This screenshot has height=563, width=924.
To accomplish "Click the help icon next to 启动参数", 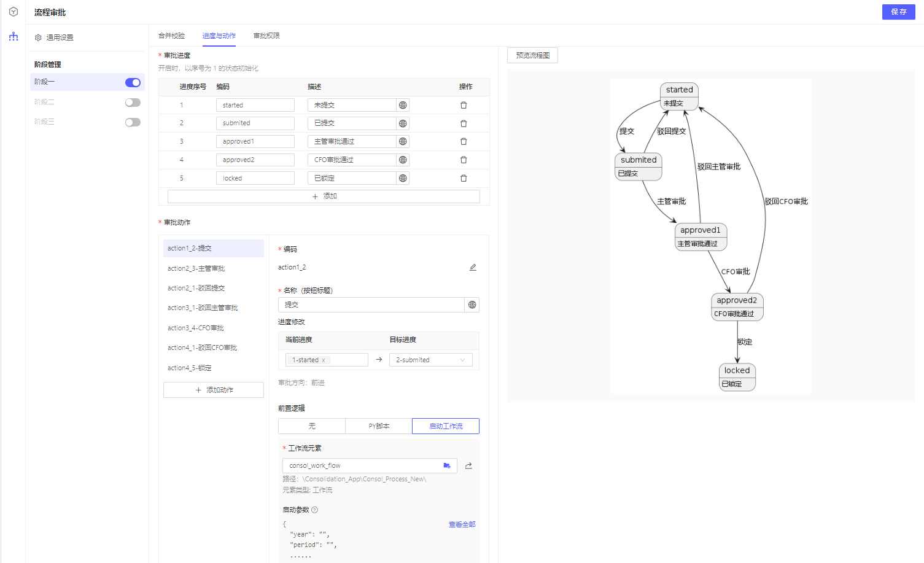I will [x=315, y=510].
